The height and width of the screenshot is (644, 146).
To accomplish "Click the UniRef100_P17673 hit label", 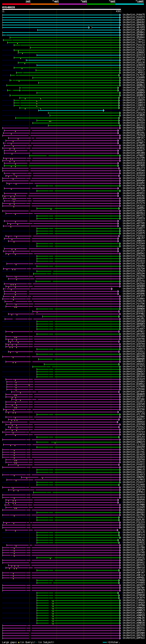I will [x=134, y=366].
